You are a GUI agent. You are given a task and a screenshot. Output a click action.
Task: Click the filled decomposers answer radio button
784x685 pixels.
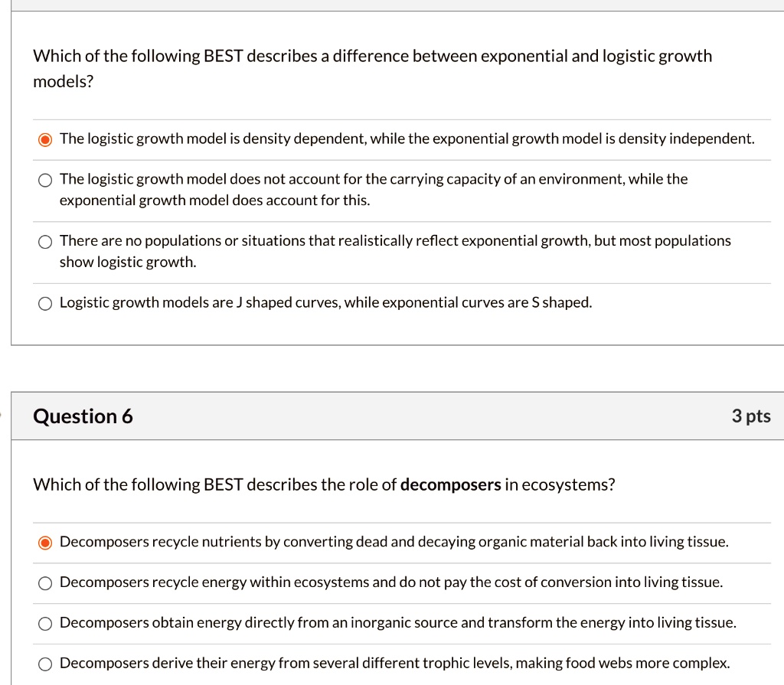click(x=45, y=541)
